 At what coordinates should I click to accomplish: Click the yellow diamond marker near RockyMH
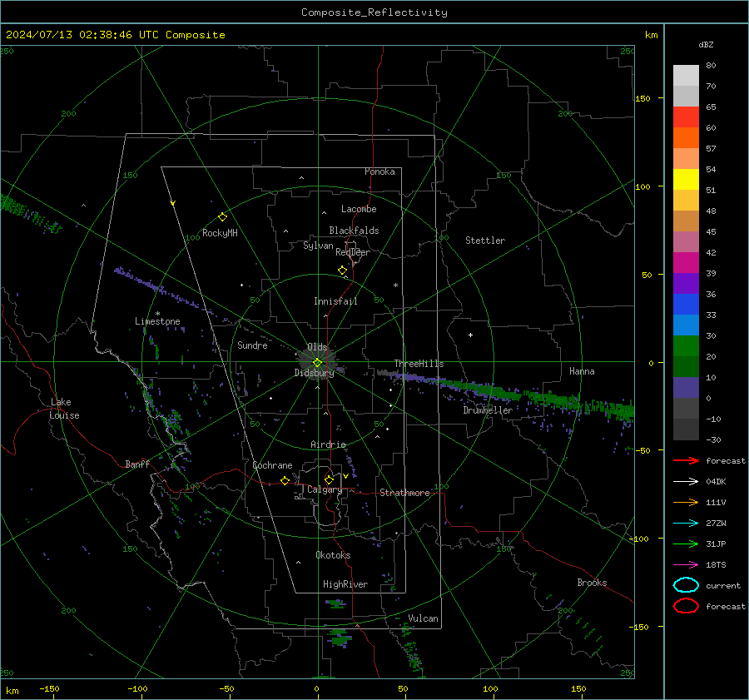click(222, 217)
